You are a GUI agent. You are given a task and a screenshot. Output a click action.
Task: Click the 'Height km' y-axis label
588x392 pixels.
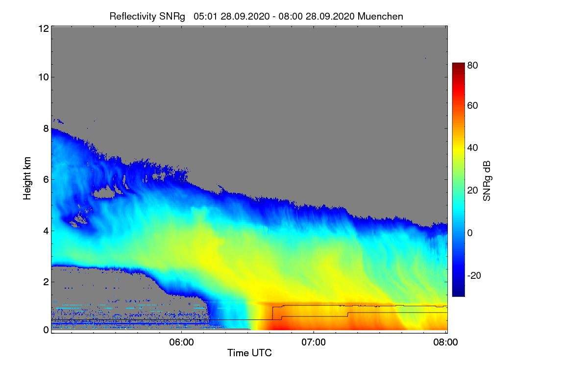[27, 179]
